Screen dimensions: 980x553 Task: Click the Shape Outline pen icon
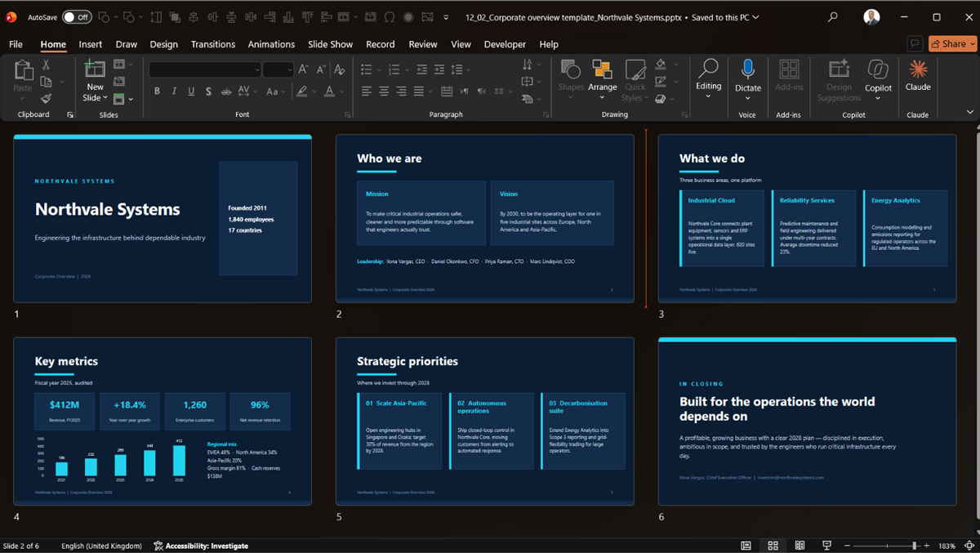click(661, 82)
